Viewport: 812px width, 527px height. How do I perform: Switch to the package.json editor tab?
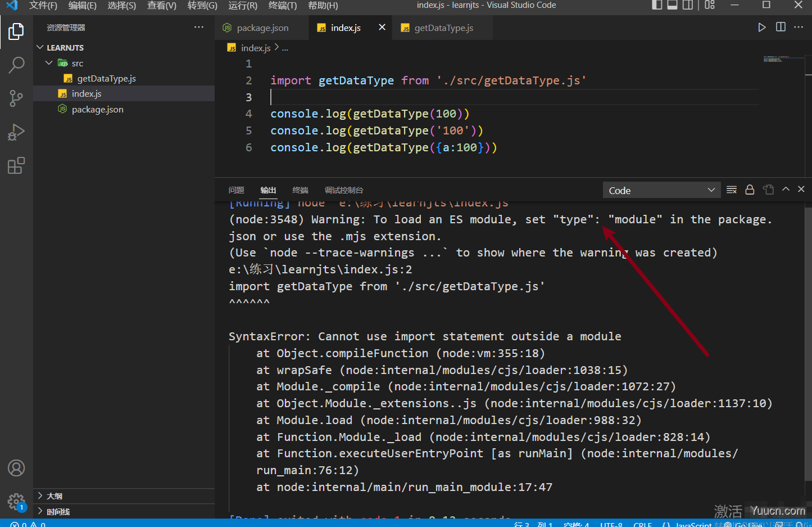pyautogui.click(x=262, y=28)
